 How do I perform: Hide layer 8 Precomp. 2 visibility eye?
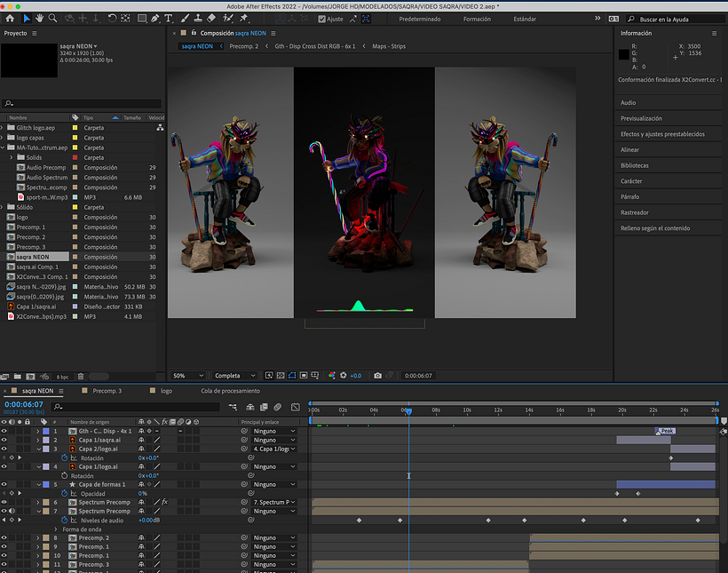4,537
